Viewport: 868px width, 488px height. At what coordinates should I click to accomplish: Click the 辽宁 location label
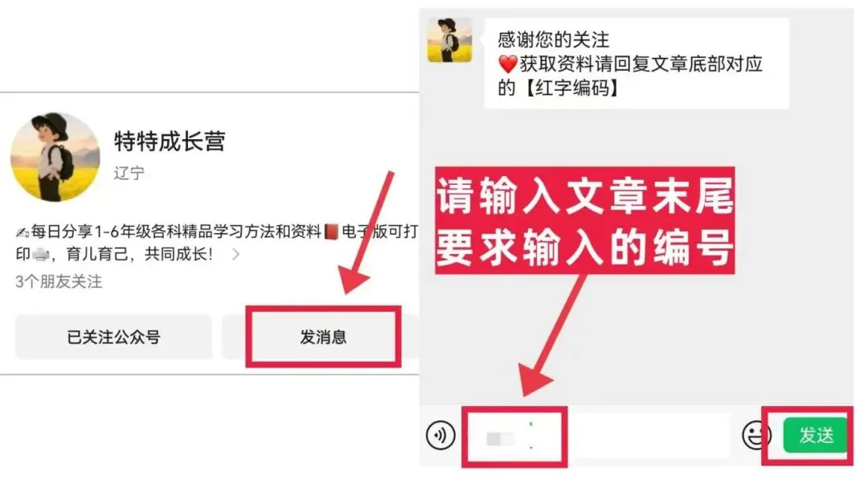(x=129, y=174)
